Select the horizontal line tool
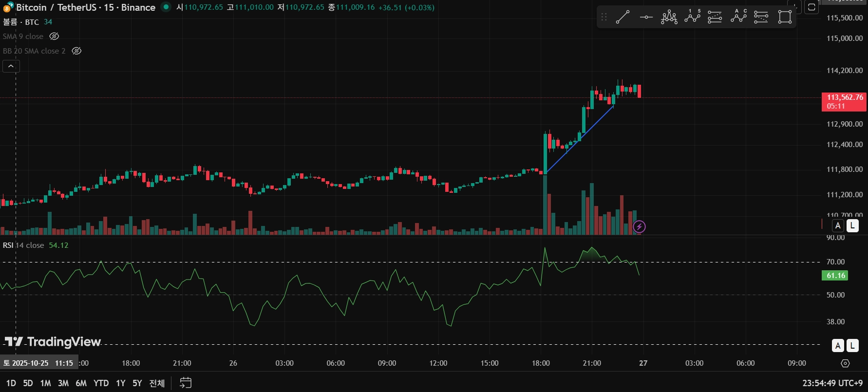Screen dimensions: 868x392 [646, 17]
